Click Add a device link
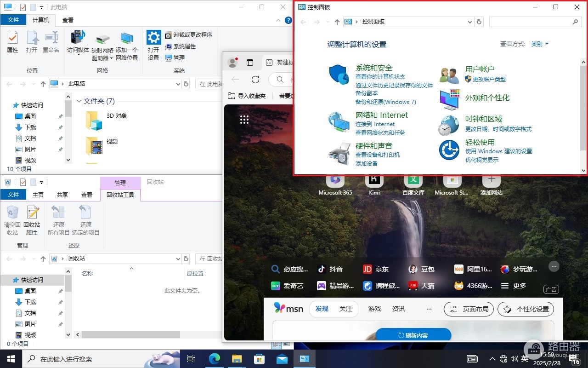 [367, 163]
